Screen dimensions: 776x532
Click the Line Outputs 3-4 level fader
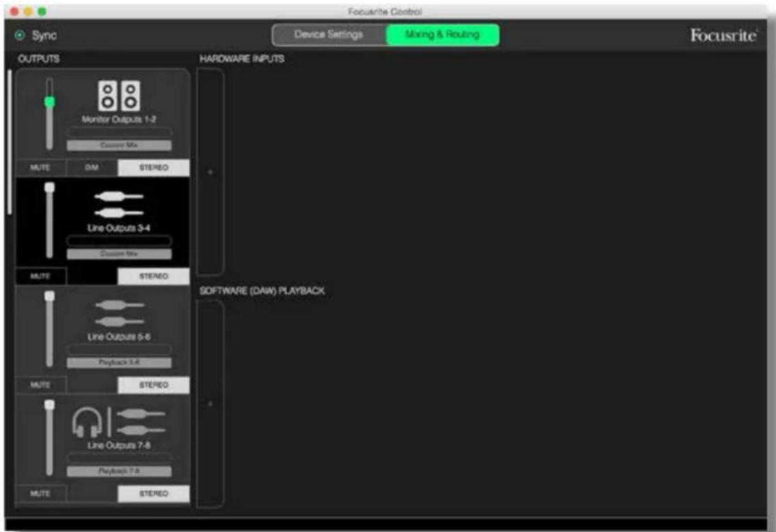tap(49, 220)
